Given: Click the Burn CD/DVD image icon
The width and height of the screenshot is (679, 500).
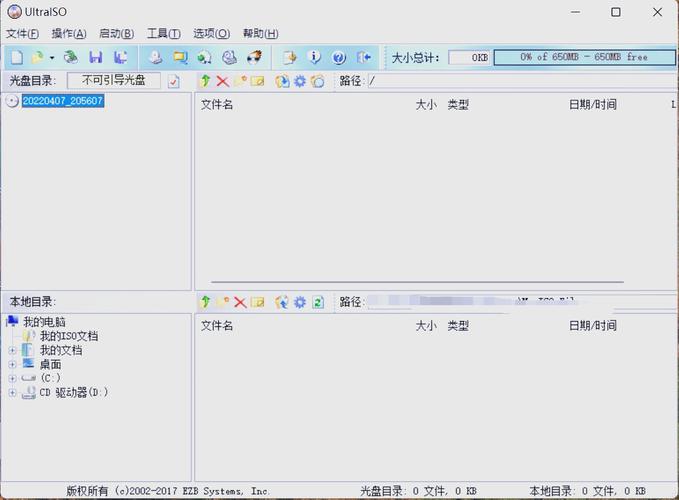Looking at the screenshot, I should tap(254, 57).
